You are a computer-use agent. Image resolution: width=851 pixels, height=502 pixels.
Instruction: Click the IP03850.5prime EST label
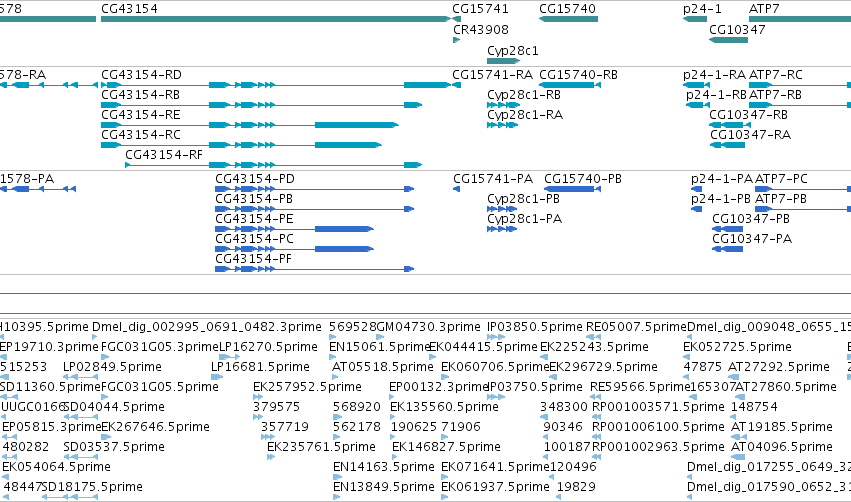point(535,327)
